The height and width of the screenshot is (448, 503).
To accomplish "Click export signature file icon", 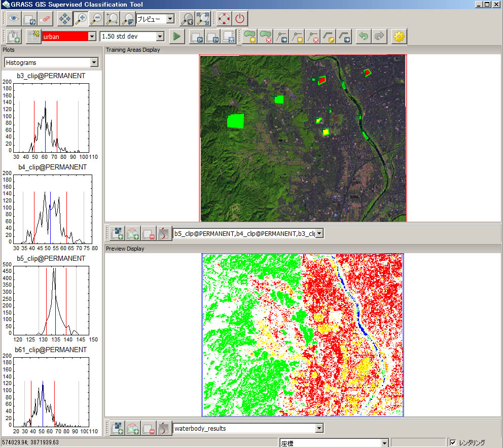I will 212,36.
